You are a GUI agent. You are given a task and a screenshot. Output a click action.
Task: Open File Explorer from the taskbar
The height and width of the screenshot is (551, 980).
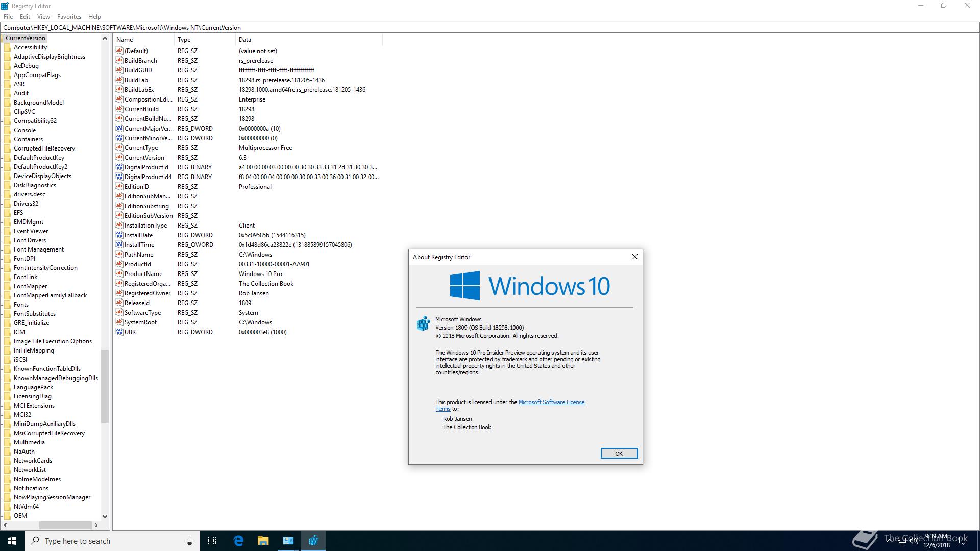[x=263, y=541]
